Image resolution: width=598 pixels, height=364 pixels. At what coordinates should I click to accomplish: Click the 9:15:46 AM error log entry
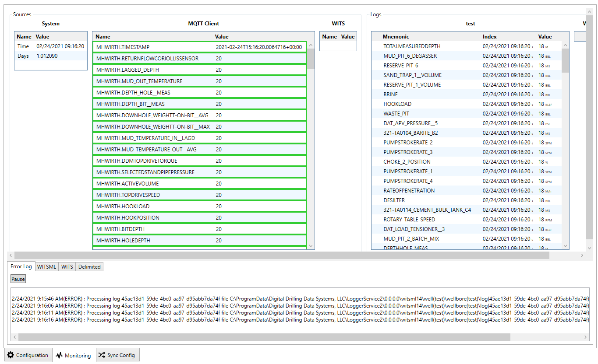[x=300, y=299]
